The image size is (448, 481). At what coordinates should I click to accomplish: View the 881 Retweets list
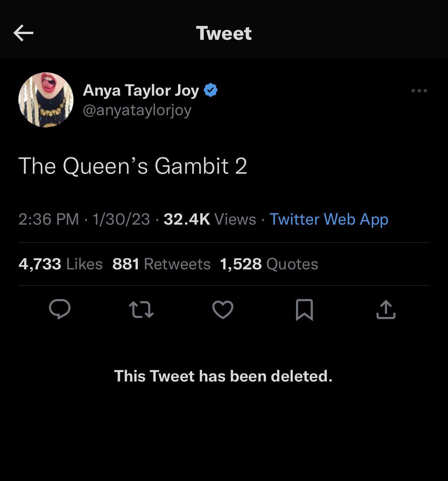tap(161, 264)
